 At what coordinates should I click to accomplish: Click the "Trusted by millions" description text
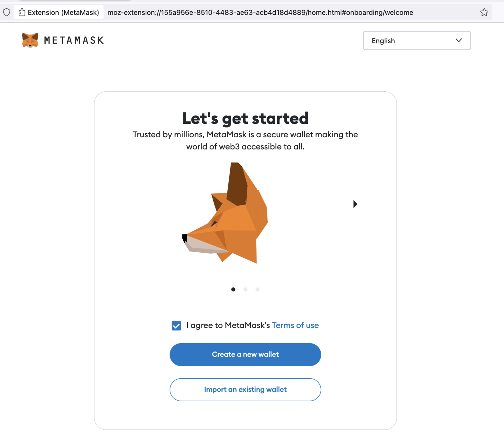(245, 140)
